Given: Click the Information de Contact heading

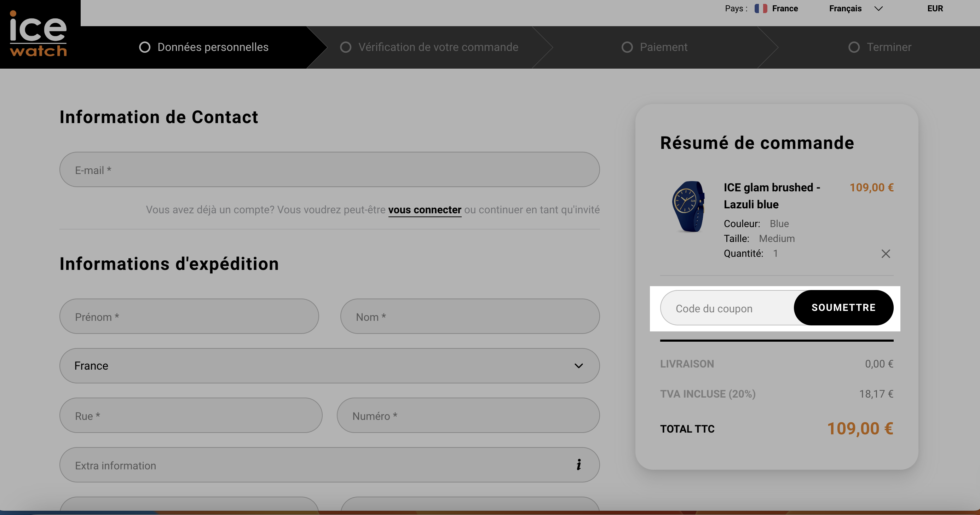Looking at the screenshot, I should click(158, 117).
